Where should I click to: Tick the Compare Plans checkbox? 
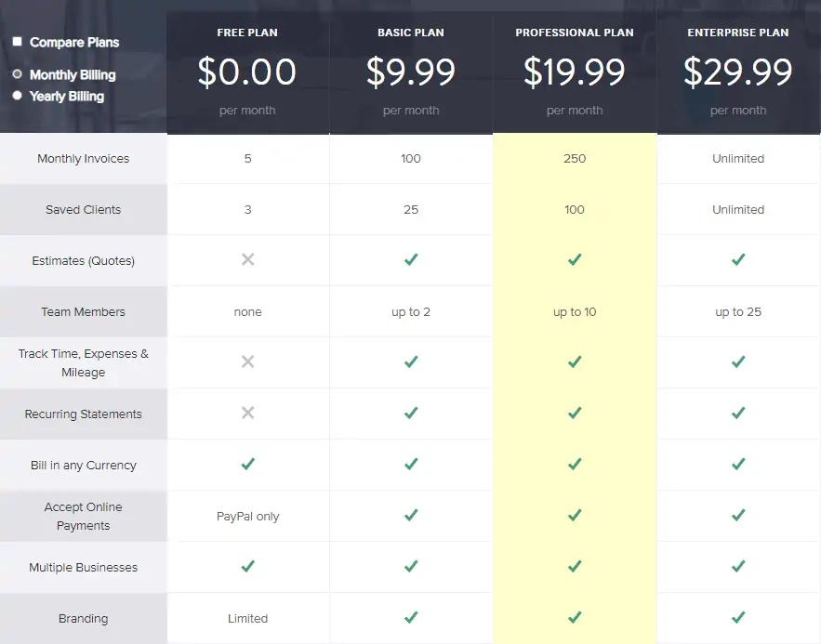point(18,42)
